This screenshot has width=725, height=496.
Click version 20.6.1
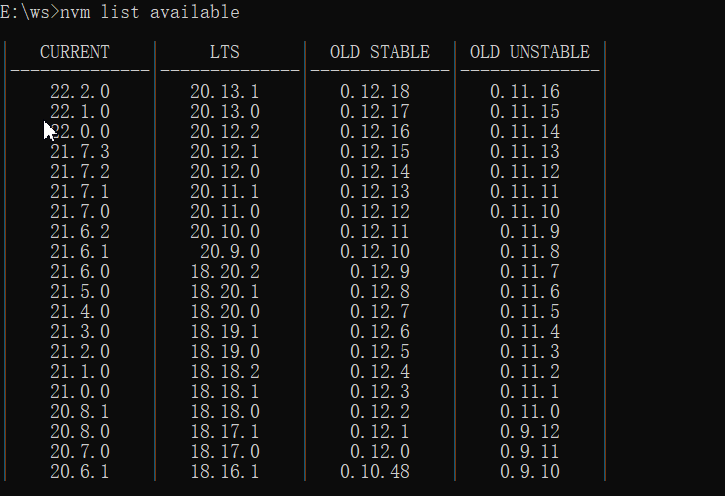80,472
